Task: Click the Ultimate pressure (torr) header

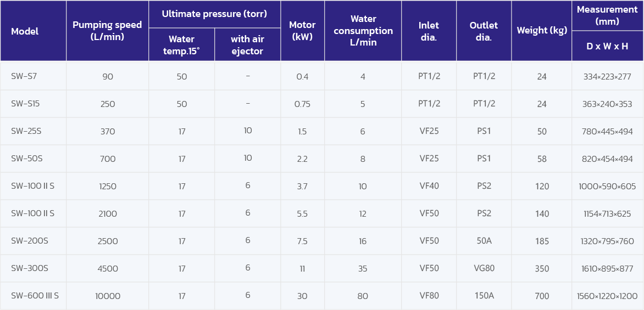Action: 214,14
